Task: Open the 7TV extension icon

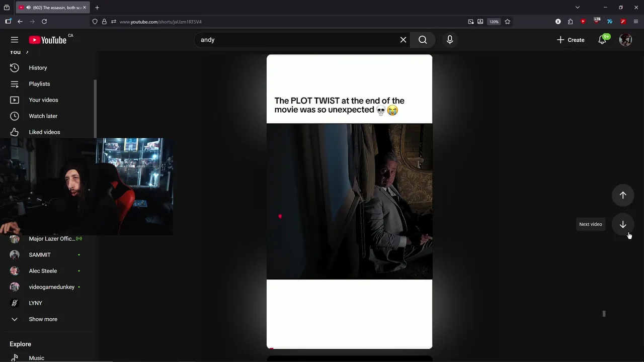Action: click(x=610, y=22)
